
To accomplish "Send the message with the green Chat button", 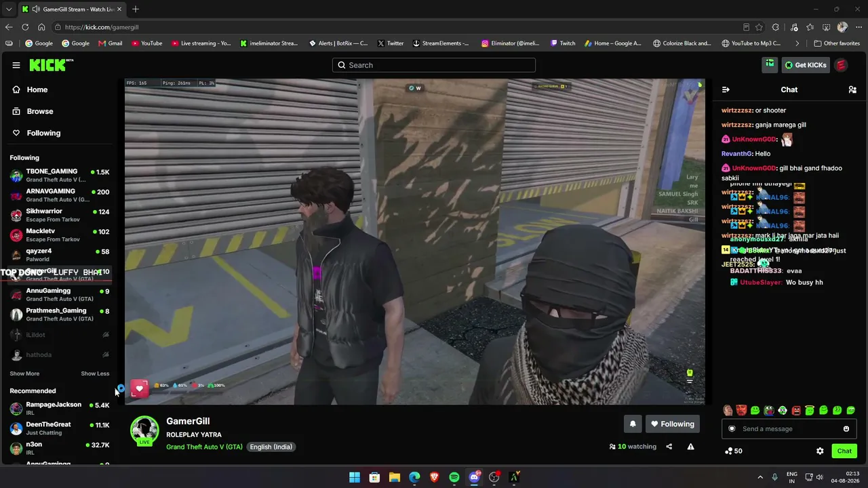I will tap(844, 451).
